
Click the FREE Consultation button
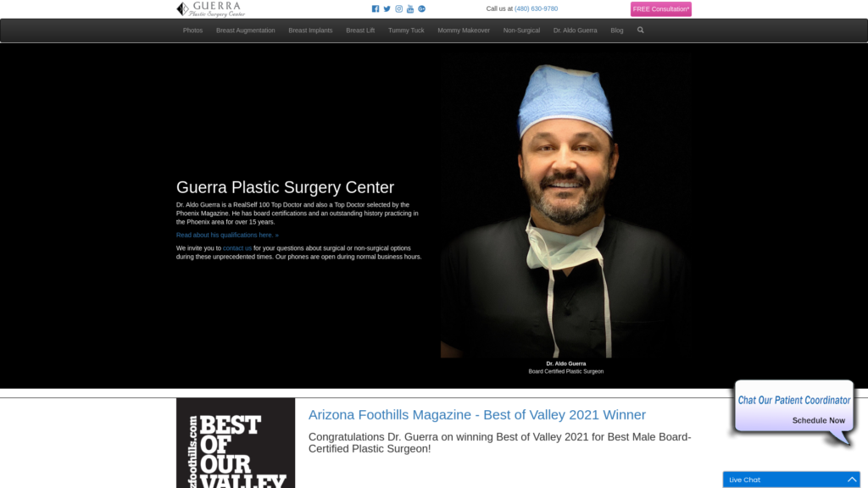point(661,8)
